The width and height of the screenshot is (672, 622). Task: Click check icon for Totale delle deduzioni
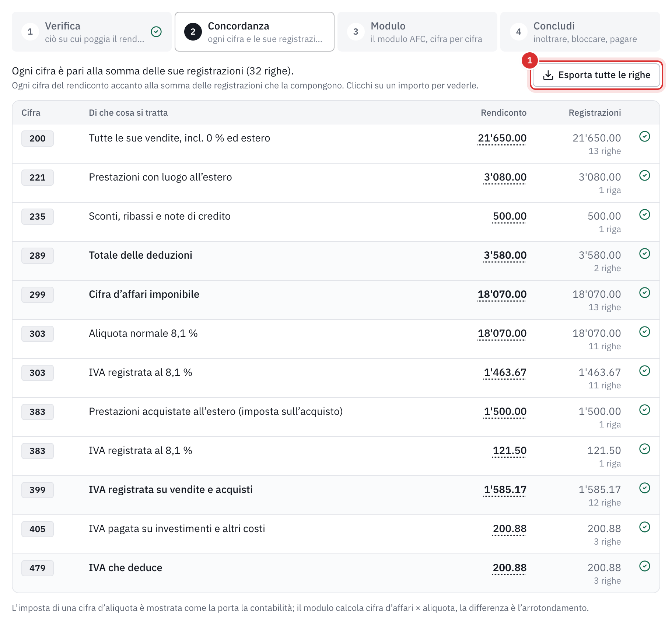(x=645, y=254)
